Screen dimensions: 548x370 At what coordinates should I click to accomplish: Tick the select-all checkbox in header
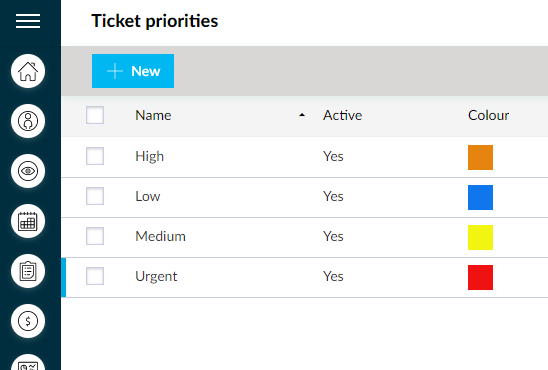tap(95, 115)
